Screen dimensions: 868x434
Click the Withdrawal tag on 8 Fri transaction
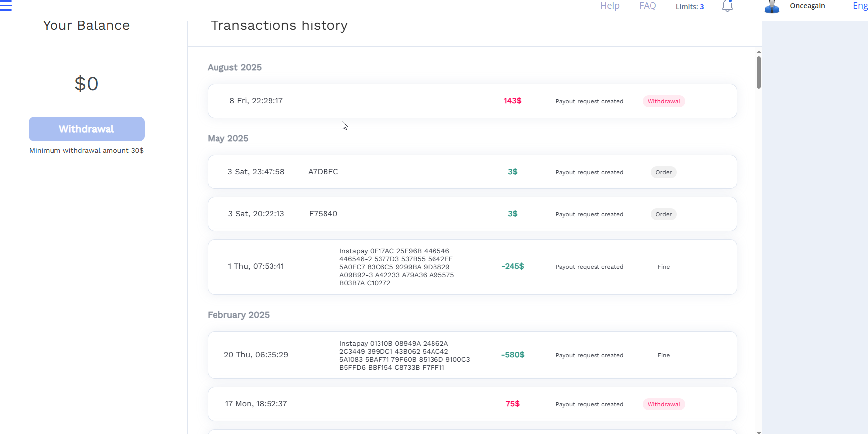(664, 101)
